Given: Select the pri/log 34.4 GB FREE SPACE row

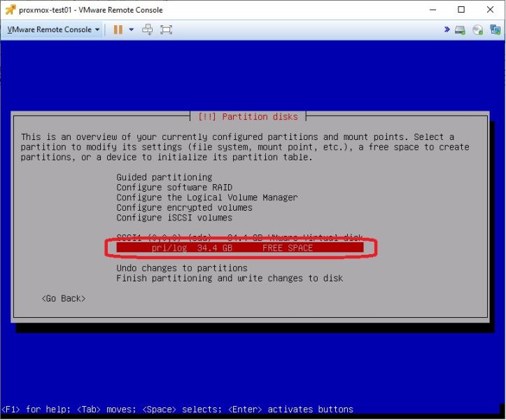Looking at the screenshot, I should click(x=240, y=248).
